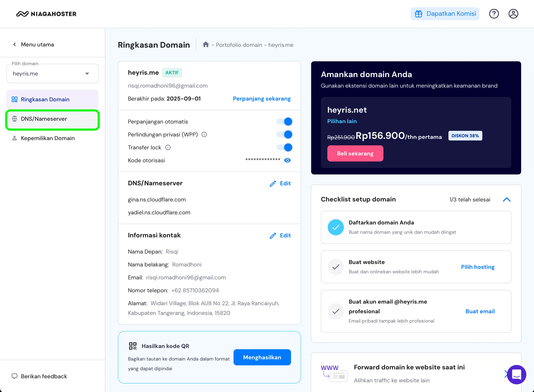Collapse the Checklist setup domain section

point(507,200)
